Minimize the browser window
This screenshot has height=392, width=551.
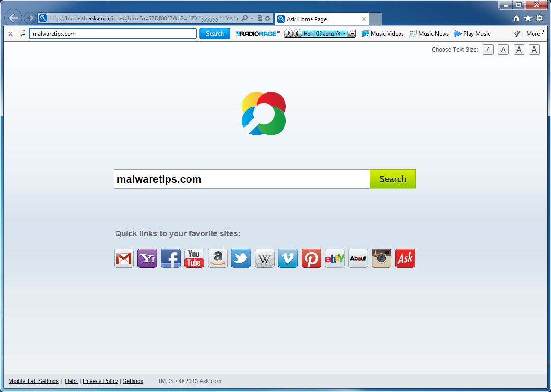point(506,5)
